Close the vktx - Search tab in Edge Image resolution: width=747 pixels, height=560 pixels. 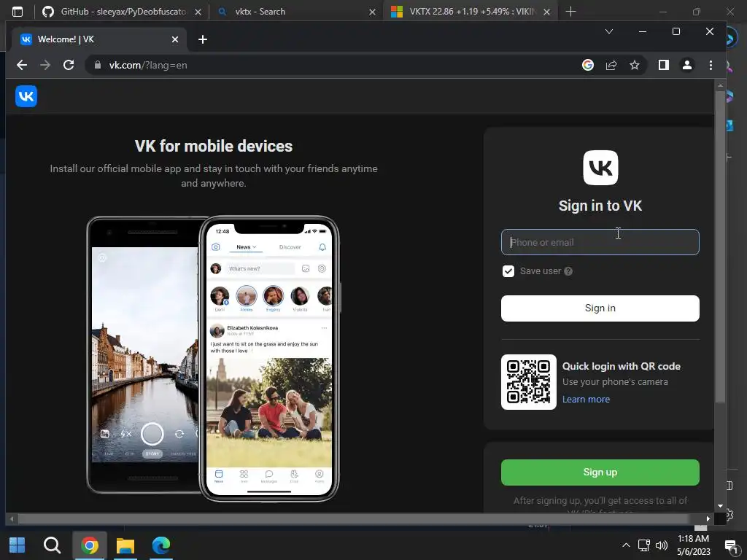[x=373, y=12]
